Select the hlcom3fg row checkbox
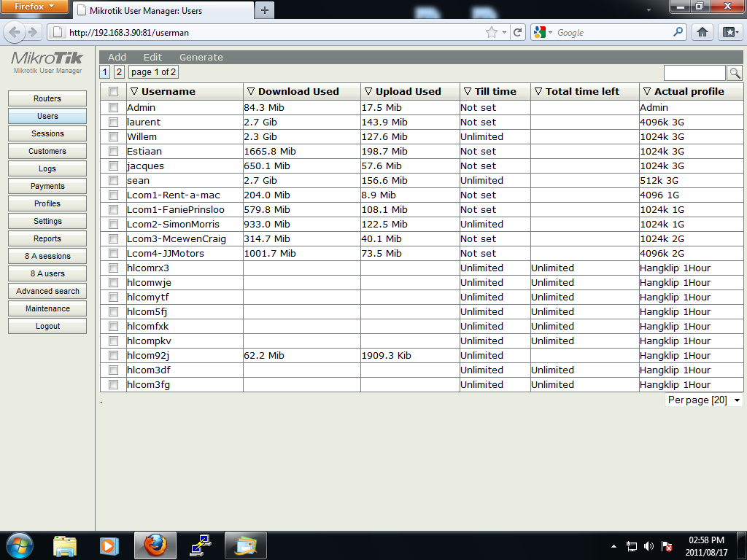The image size is (747, 560). [113, 385]
